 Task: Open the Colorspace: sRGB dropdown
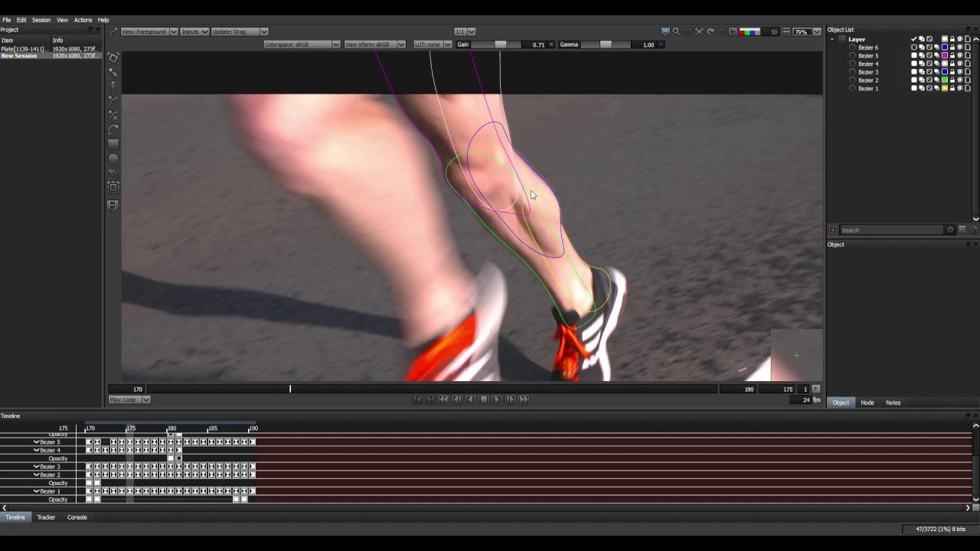(x=302, y=44)
